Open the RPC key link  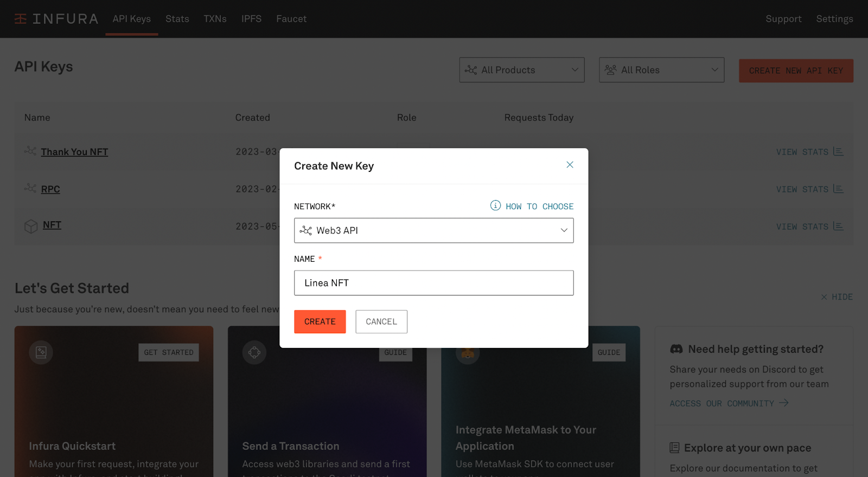pyautogui.click(x=50, y=189)
